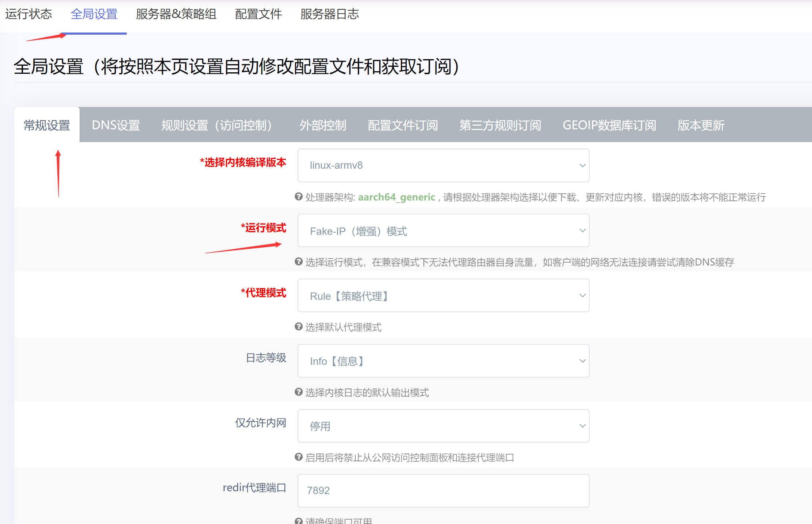Open the GEOIP数据库订阅 tab
812x524 pixels.
pyautogui.click(x=609, y=125)
